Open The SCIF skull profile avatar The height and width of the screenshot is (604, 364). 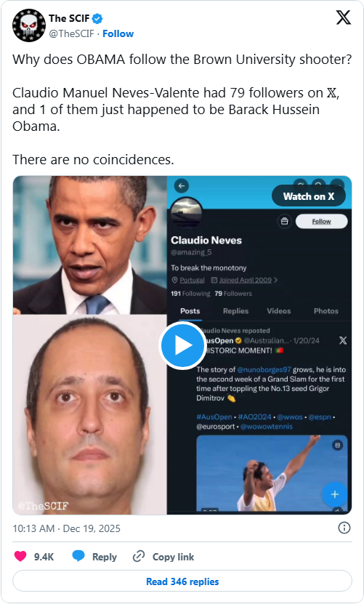click(29, 25)
